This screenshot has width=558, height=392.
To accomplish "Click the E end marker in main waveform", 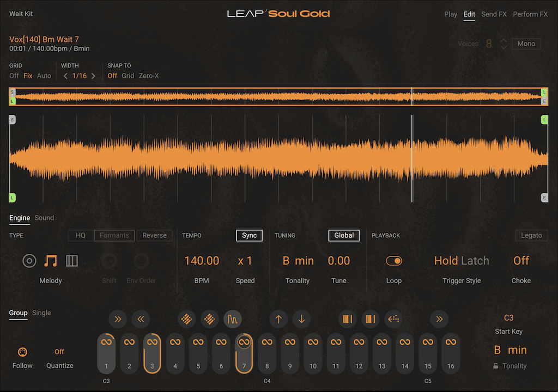I will tap(544, 198).
